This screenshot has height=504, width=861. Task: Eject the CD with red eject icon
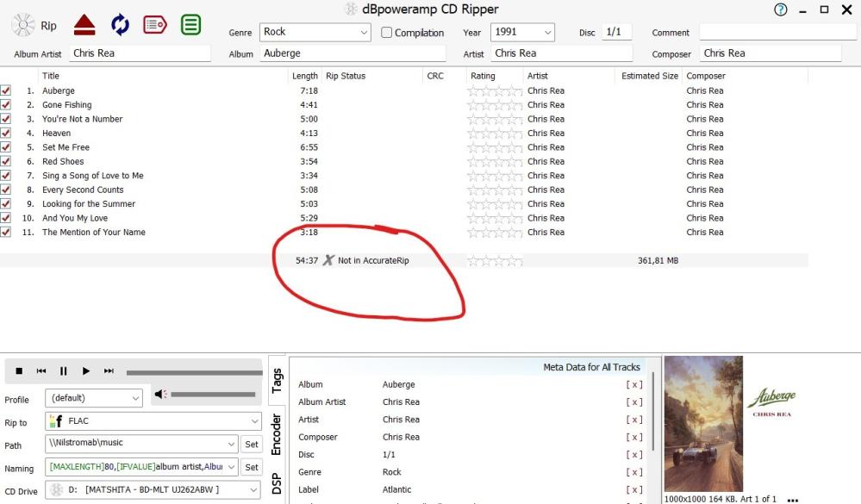click(84, 25)
